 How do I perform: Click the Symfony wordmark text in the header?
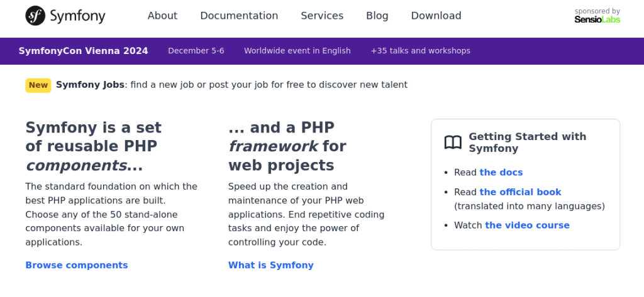(x=77, y=16)
